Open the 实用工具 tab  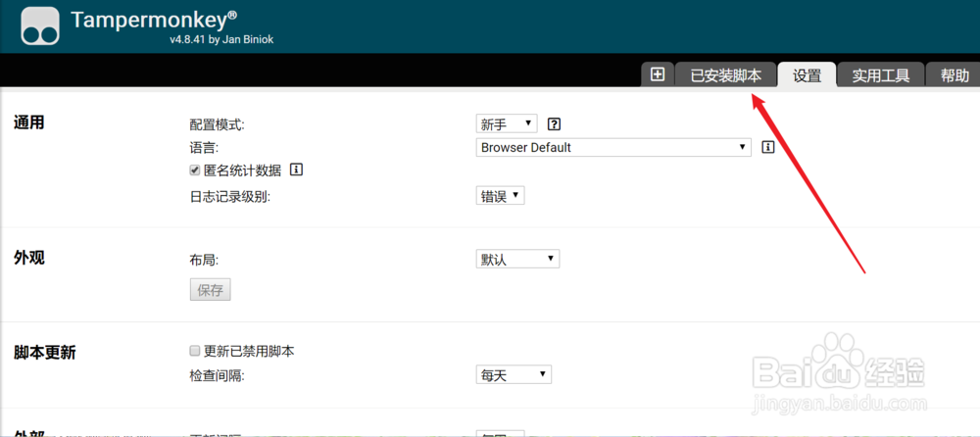click(881, 75)
